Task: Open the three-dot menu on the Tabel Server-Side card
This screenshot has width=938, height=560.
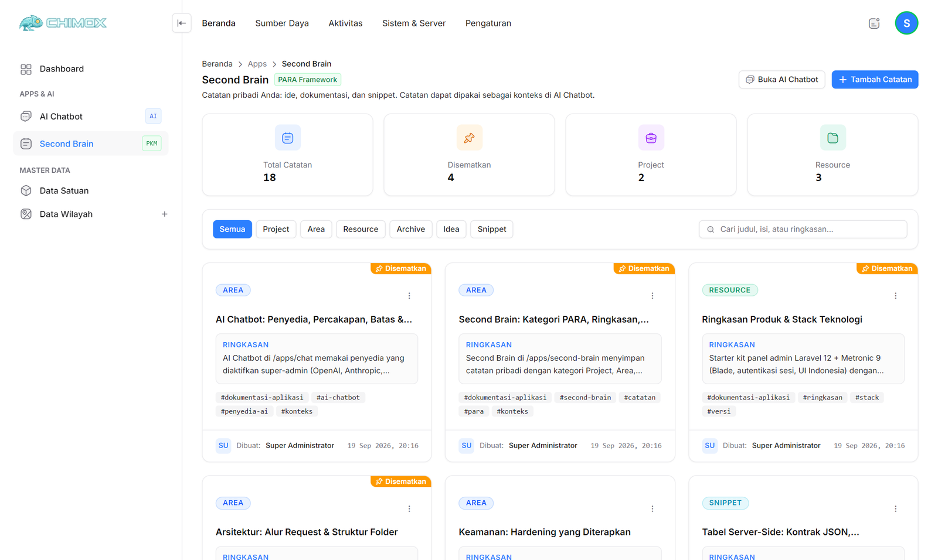Action: pos(895,508)
